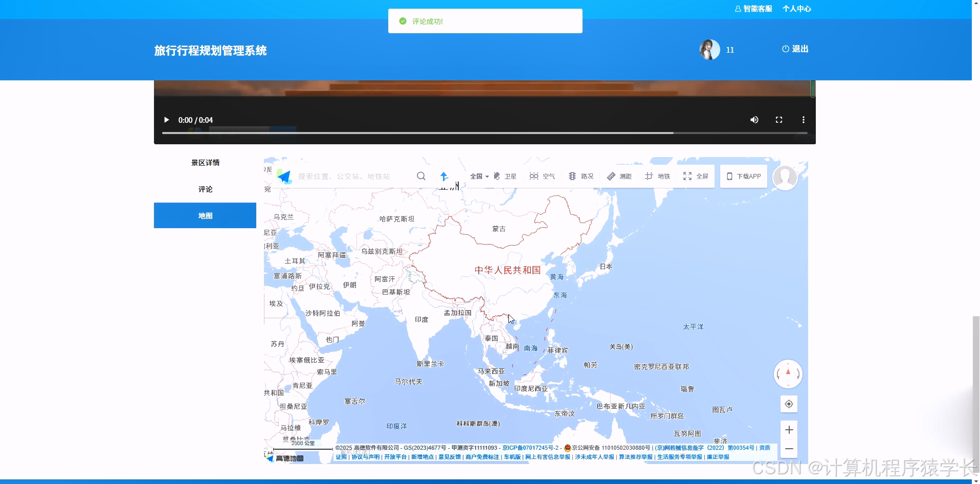Screen dimensions: 980x484
Task: Click the video progress bar
Action: (x=484, y=133)
